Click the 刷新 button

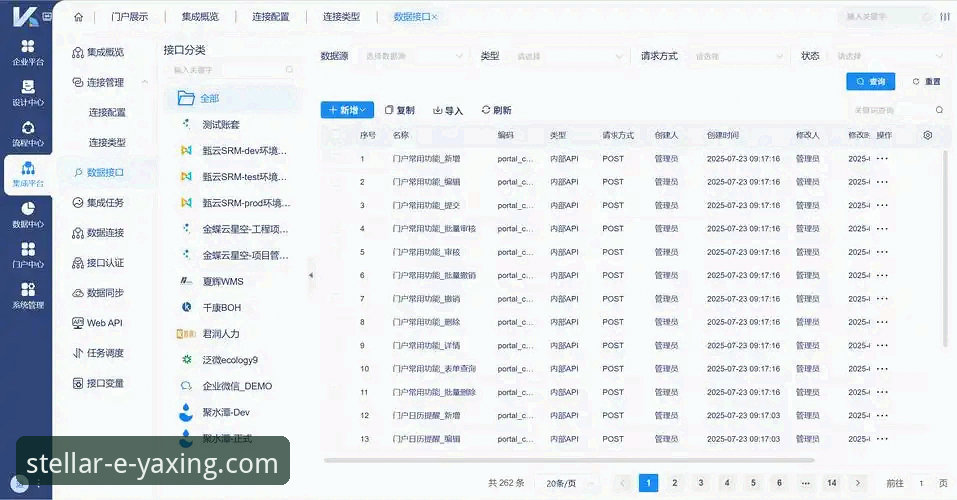496,111
